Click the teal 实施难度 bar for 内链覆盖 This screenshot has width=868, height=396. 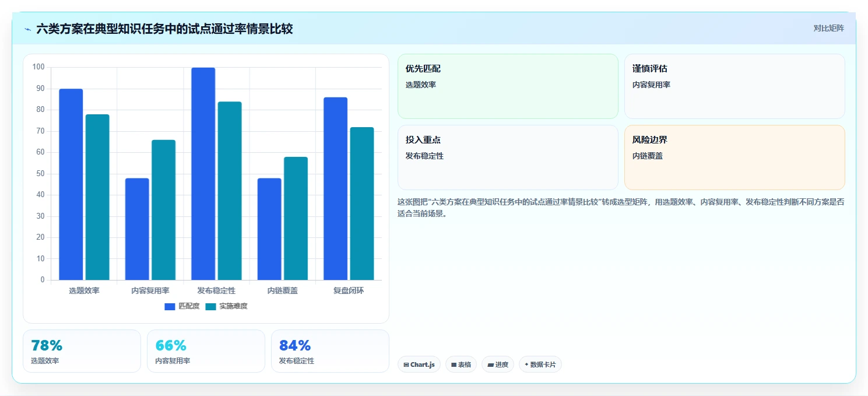click(296, 218)
